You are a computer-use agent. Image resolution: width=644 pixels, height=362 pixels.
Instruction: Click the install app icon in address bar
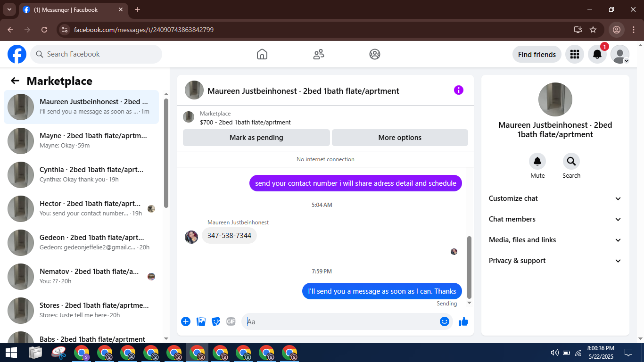point(578,30)
